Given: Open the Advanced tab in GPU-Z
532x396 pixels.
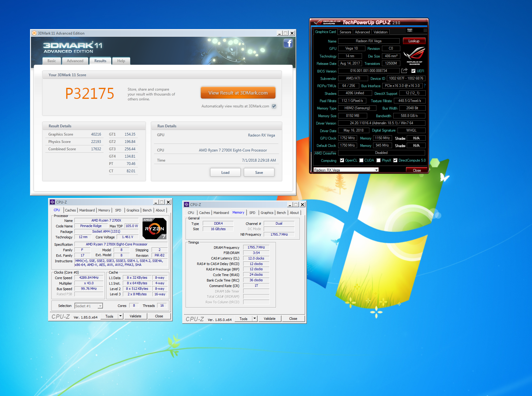Looking at the screenshot, I should [362, 32].
